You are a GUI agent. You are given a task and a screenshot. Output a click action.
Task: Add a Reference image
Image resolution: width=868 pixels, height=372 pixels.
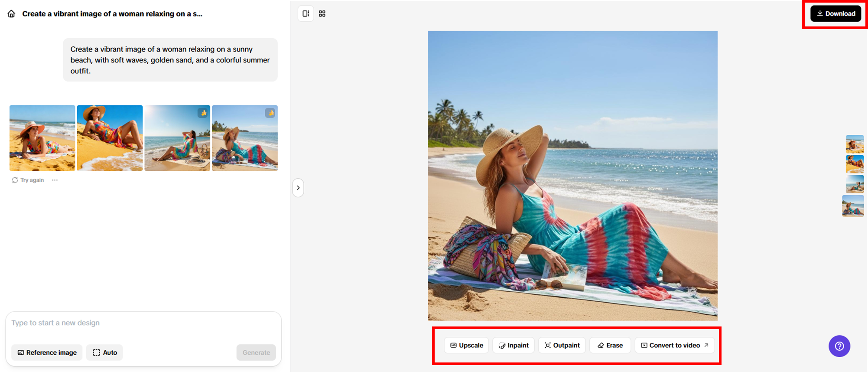47,352
